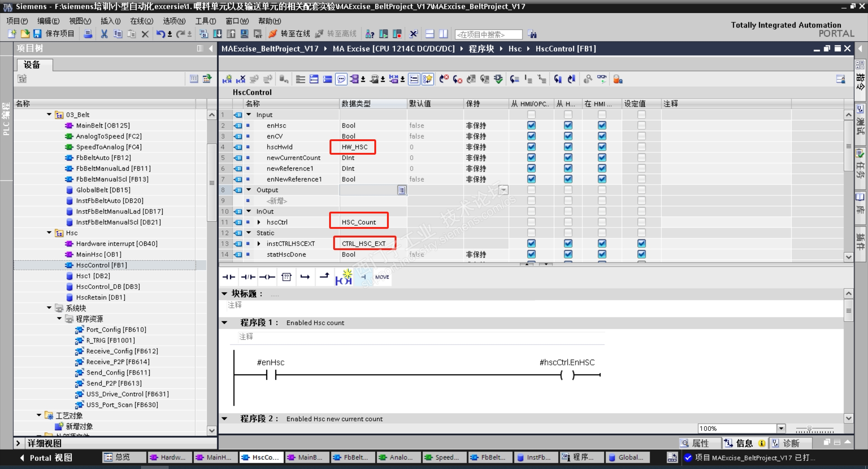This screenshot has height=469, width=868.
Task: Collapse the InOut section
Action: [x=249, y=211]
